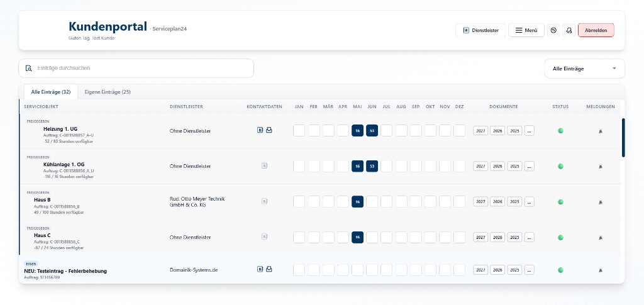Click the DIENSTLEISTER column header
644x305 pixels.
point(186,107)
